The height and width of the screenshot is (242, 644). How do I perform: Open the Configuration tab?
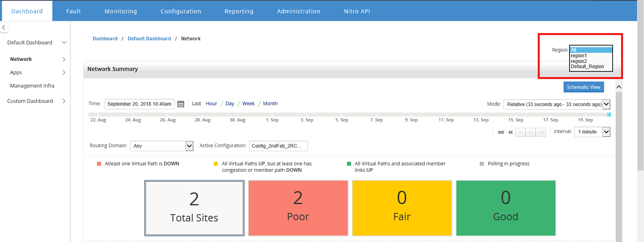coord(181,11)
